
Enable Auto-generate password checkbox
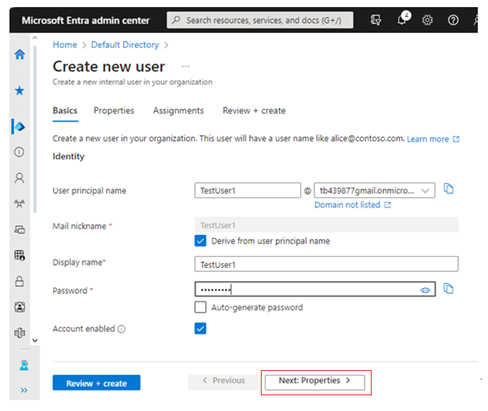click(x=200, y=307)
